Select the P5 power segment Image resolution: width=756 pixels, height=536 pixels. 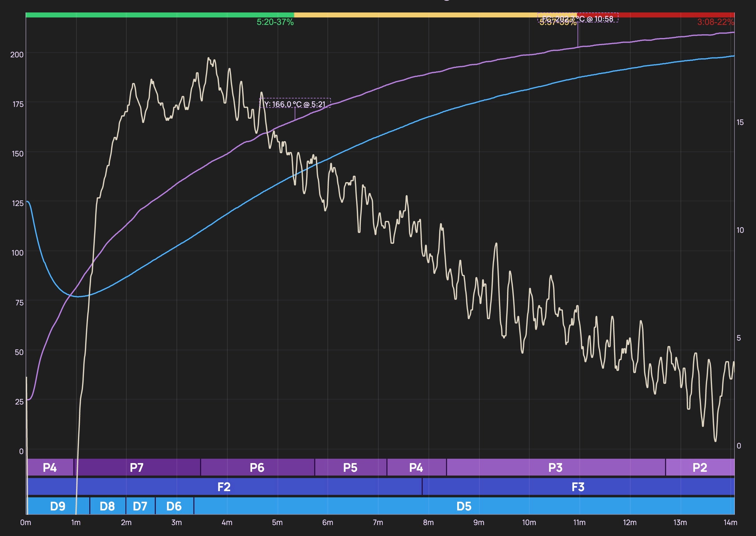351,467
